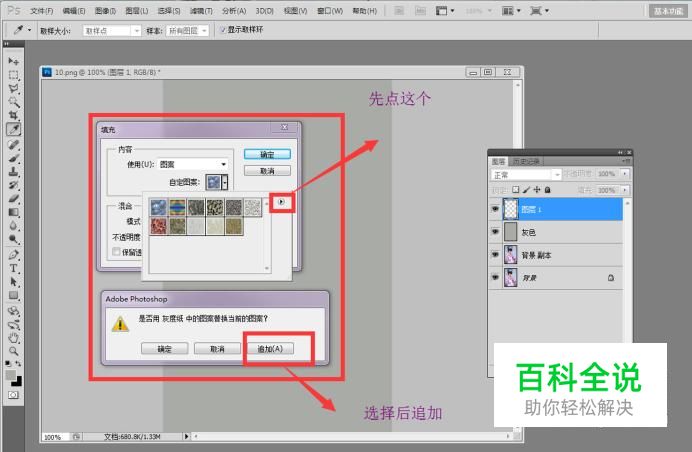The width and height of the screenshot is (692, 452).
Task: Toggle lock position in Layers panel
Action: pyautogui.click(x=537, y=190)
